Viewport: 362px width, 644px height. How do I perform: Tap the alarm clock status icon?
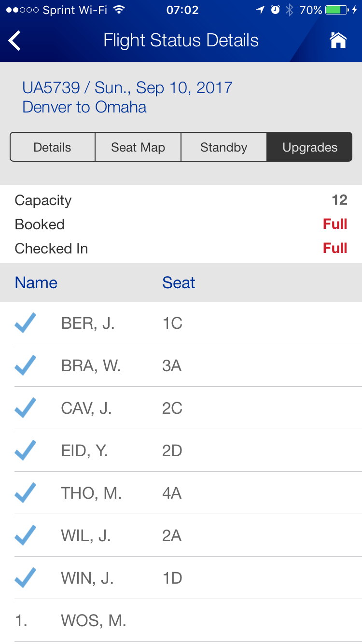pyautogui.click(x=275, y=10)
